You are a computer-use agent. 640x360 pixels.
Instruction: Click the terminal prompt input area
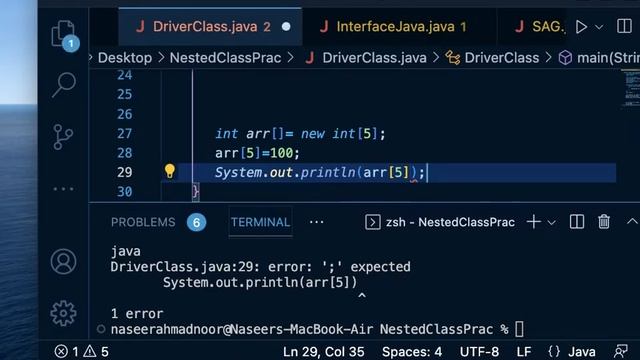519,329
